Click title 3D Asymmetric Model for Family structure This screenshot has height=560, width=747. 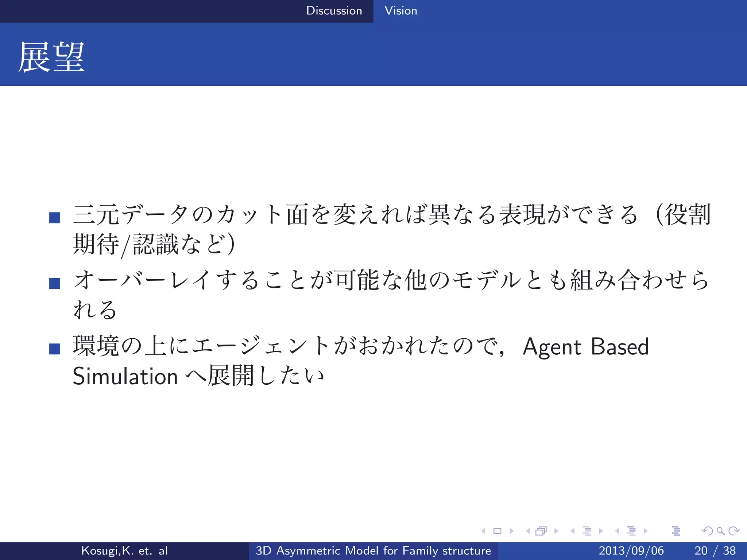(x=373, y=551)
